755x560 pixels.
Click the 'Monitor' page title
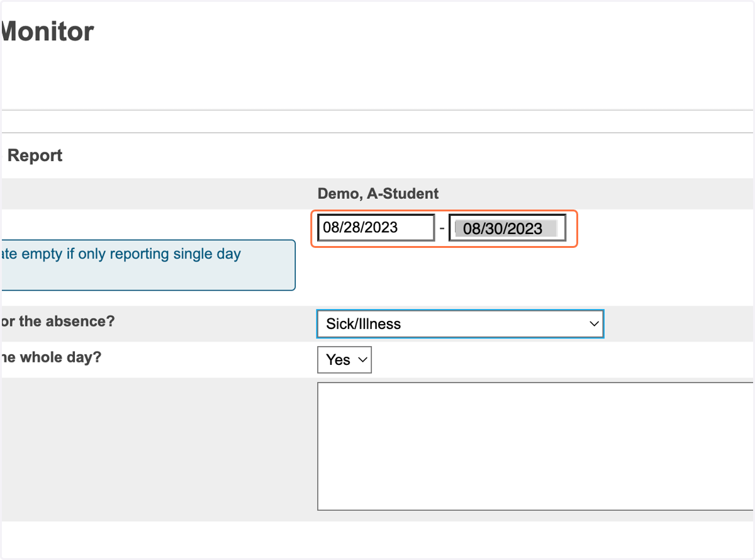(47, 31)
